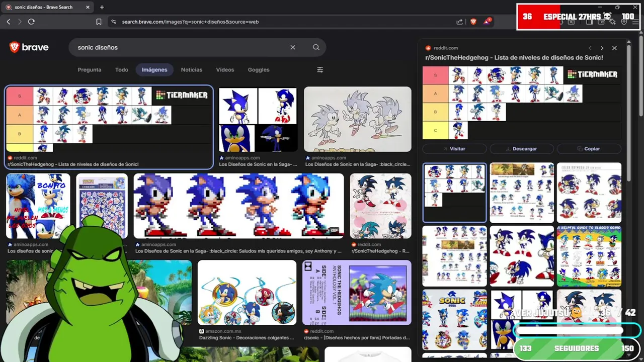The image size is (644, 362).
Task: Switch to the Pregunta tab
Action: (90, 70)
